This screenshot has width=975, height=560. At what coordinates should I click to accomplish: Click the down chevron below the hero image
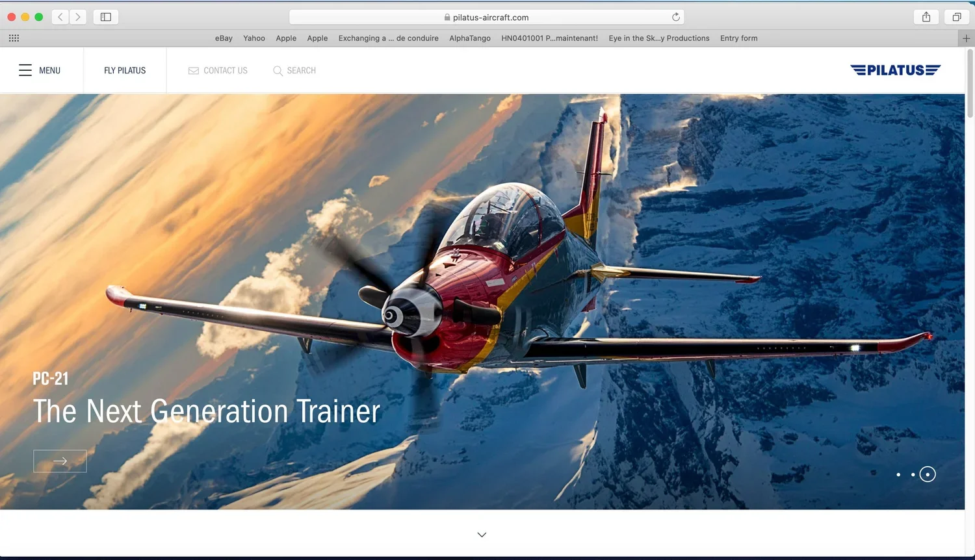[482, 535]
